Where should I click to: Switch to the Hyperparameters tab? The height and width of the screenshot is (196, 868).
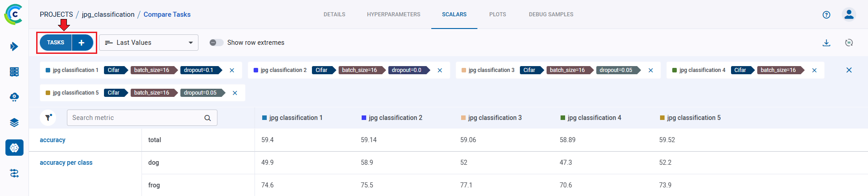point(393,14)
